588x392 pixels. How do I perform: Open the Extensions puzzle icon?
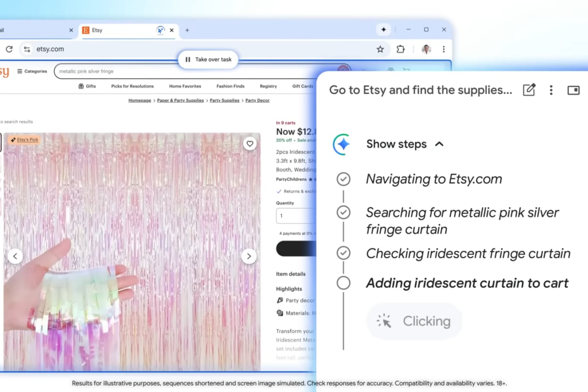click(401, 49)
